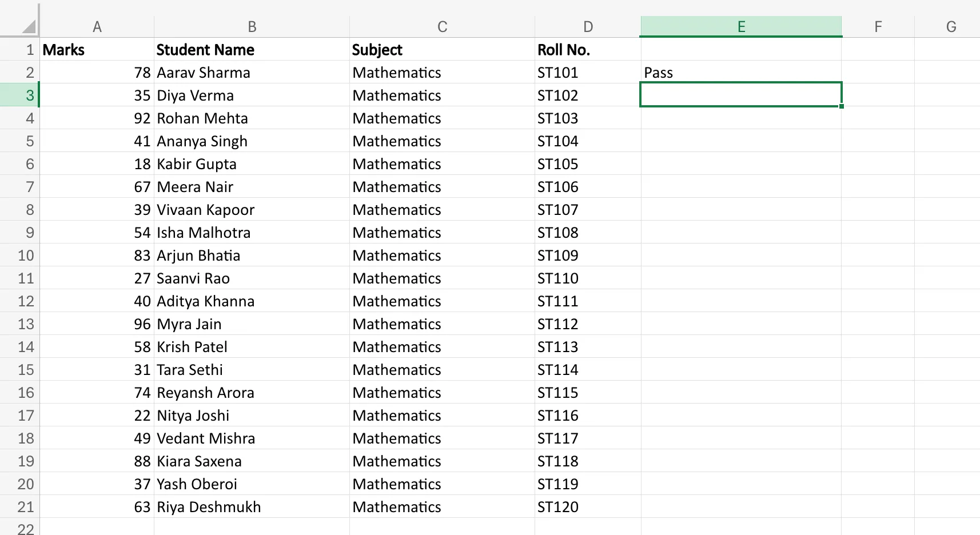The height and width of the screenshot is (535, 980).
Task: Click the cell with Kabir Gupta's marks 18
Action: pos(97,163)
